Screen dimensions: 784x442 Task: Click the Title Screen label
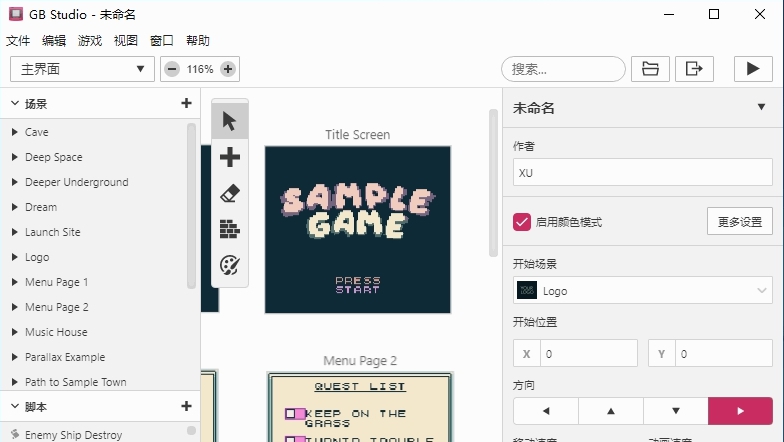coord(358,134)
